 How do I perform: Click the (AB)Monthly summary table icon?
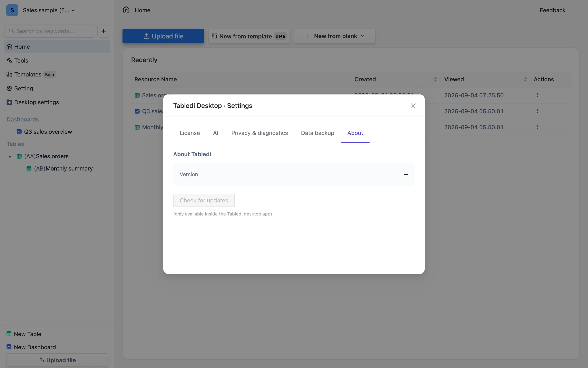pos(29,168)
